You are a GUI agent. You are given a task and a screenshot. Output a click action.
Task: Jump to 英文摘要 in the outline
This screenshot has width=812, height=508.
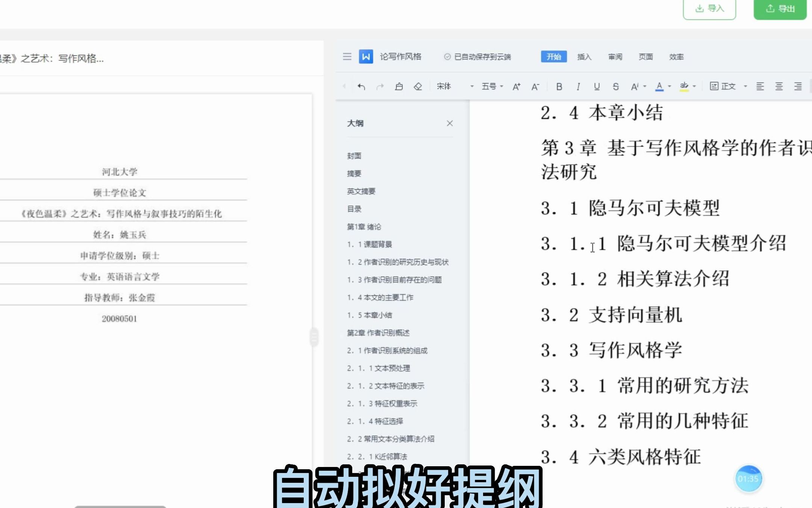coord(361,191)
